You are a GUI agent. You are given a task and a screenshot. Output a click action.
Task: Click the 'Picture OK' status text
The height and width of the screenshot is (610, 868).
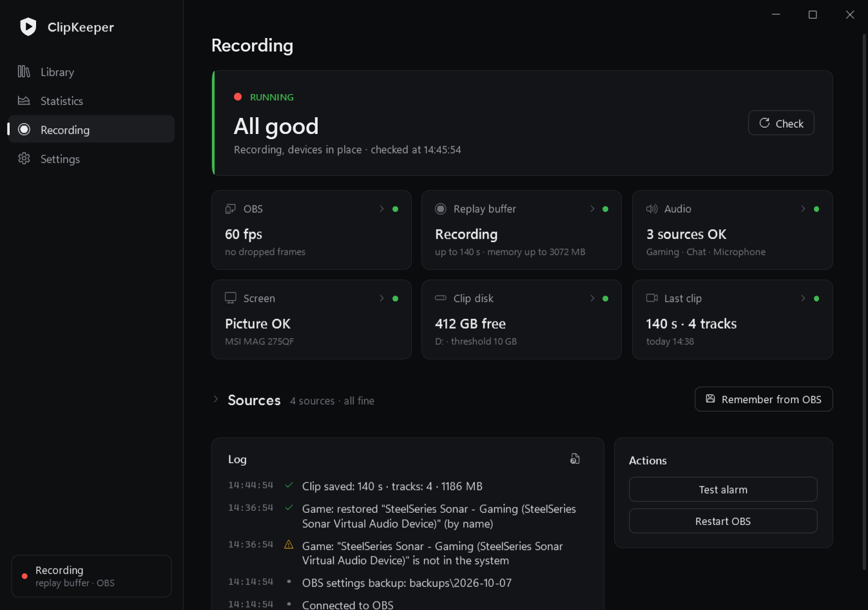[x=258, y=323]
